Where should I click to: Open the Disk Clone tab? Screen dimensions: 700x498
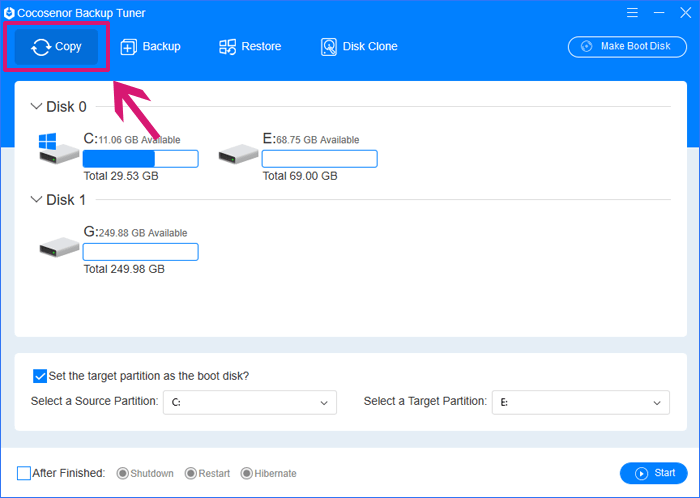click(x=359, y=46)
